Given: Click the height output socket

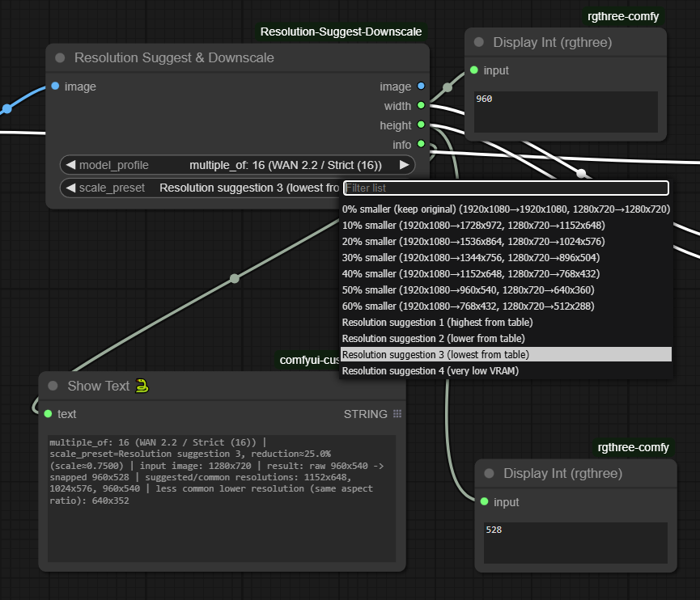Looking at the screenshot, I should [x=421, y=125].
